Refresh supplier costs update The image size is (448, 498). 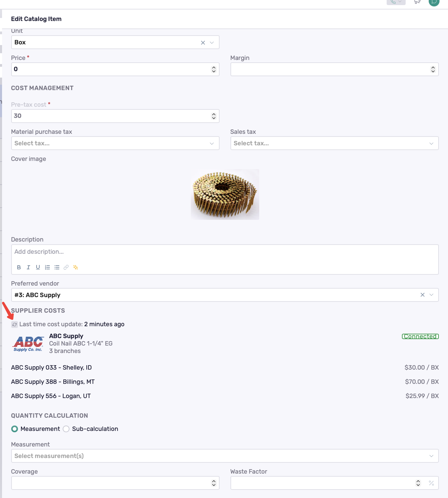[x=15, y=325]
